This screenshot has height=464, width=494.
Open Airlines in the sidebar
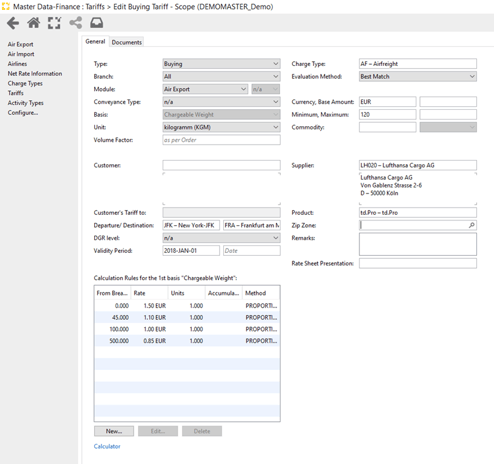pyautogui.click(x=17, y=64)
